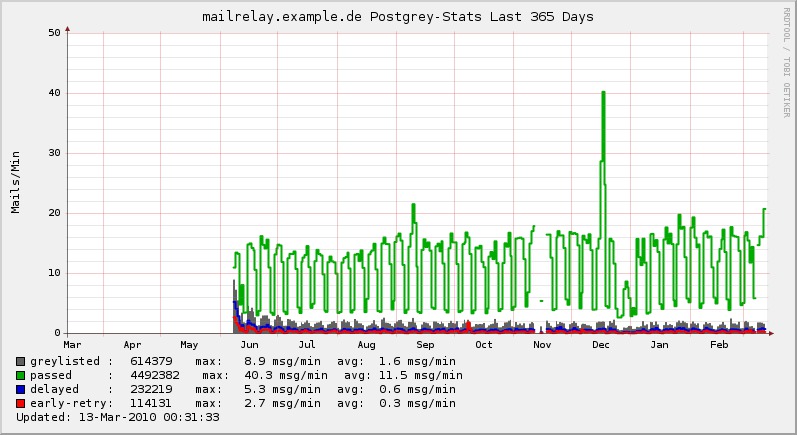The height and width of the screenshot is (435, 797).
Task: Click the 'Feb' x-axis month label
Action: [x=719, y=345]
